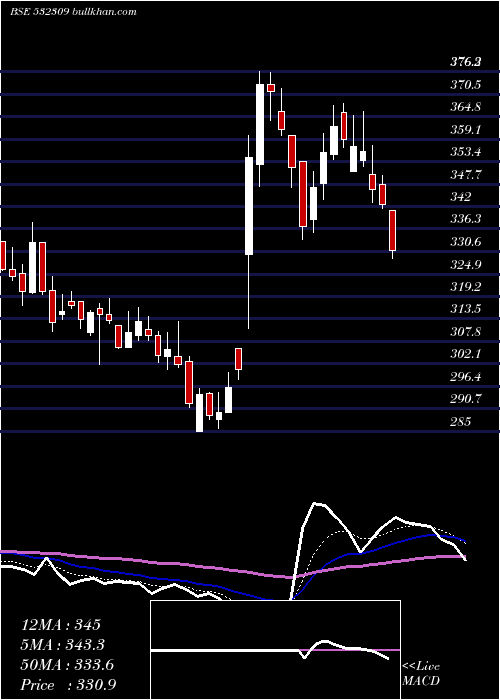Select the 330.6 price axis label

[x=465, y=242]
